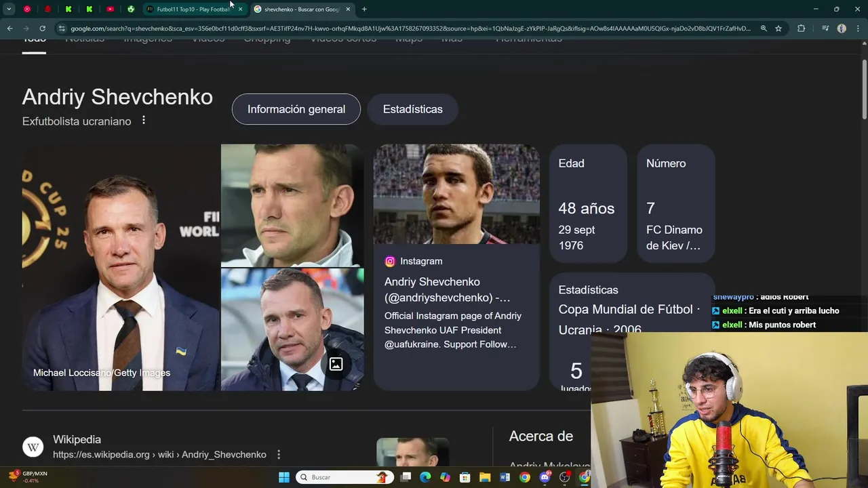
Task: Go back to the previous page
Action: pos(9,28)
